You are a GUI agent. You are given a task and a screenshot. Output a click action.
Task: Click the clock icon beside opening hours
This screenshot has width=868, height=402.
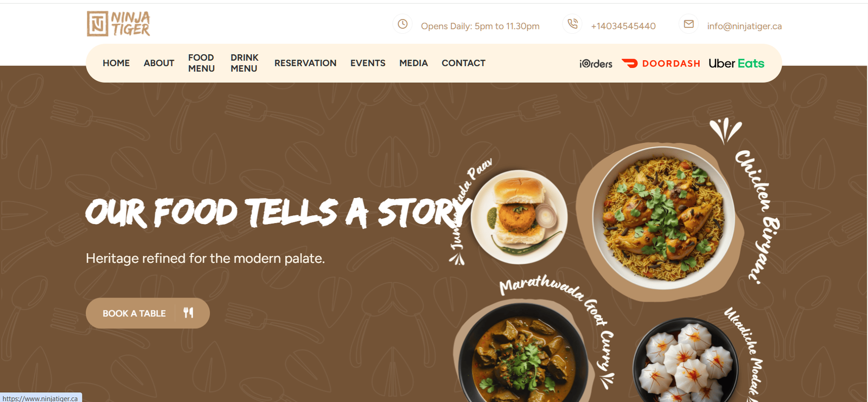pyautogui.click(x=403, y=24)
